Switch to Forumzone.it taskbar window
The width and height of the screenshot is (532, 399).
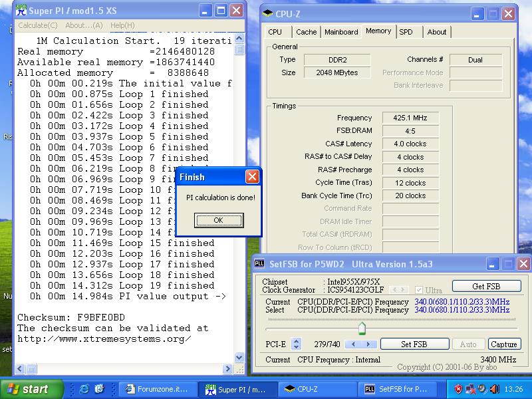pos(159,389)
